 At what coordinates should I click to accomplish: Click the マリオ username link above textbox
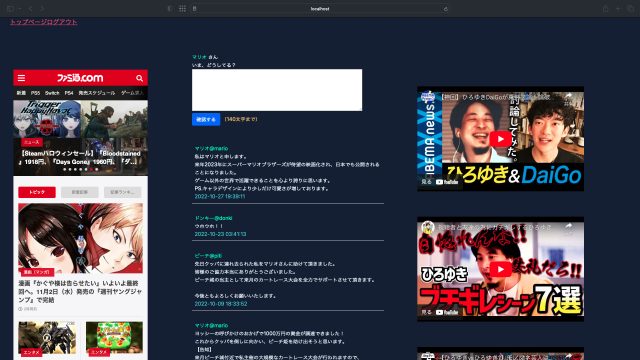[x=199, y=57]
